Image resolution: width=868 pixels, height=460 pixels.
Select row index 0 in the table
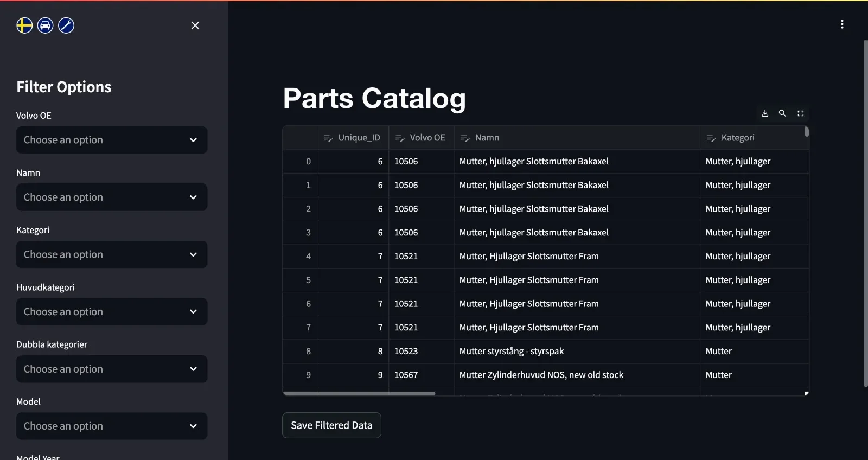[x=300, y=162]
